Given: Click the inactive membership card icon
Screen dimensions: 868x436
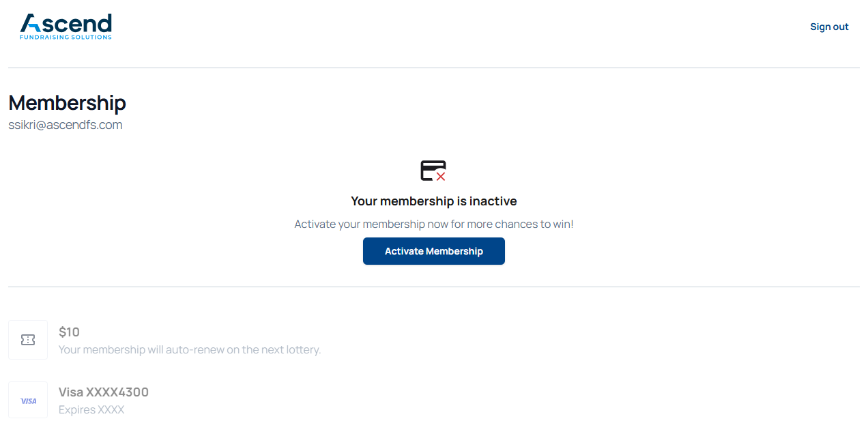Looking at the screenshot, I should (432, 170).
